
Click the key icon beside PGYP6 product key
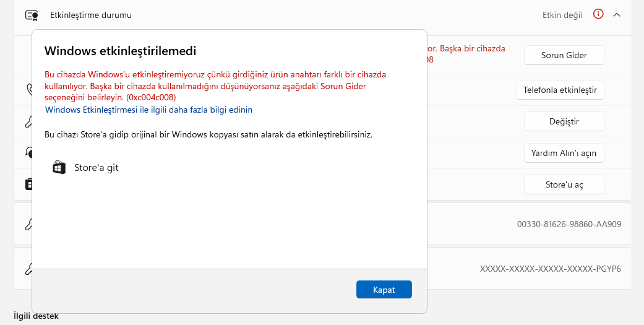pyautogui.click(x=28, y=269)
